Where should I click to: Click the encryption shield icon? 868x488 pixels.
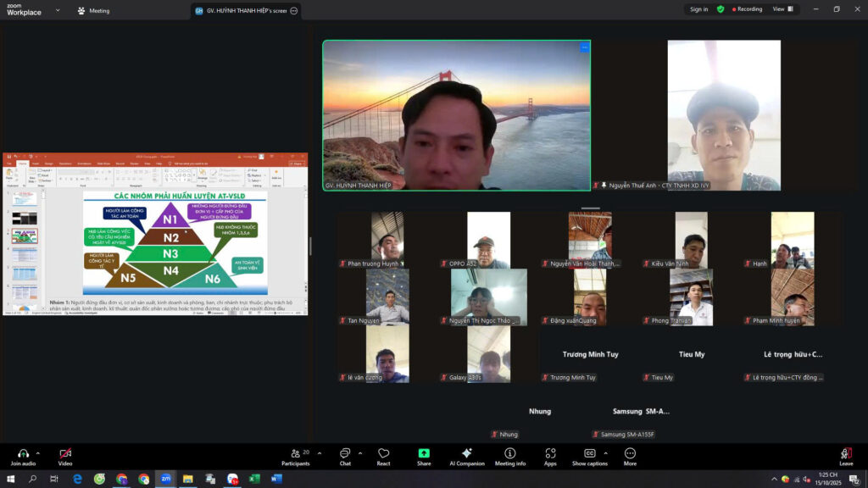coord(721,9)
